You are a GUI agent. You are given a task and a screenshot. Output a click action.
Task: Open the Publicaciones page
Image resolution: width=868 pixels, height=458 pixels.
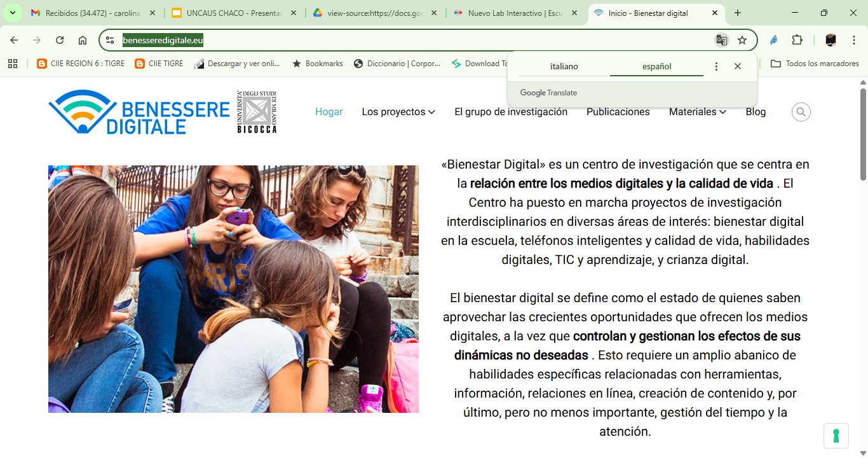(617, 111)
